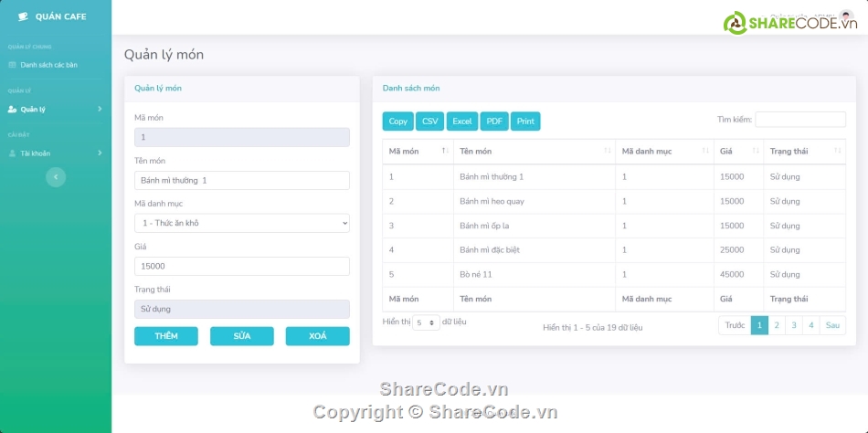Select pagination page 1

(759, 325)
